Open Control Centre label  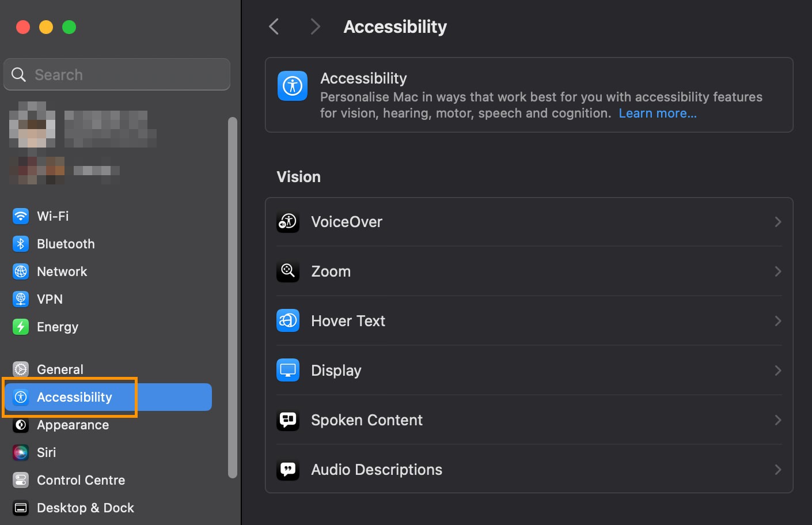tap(81, 480)
